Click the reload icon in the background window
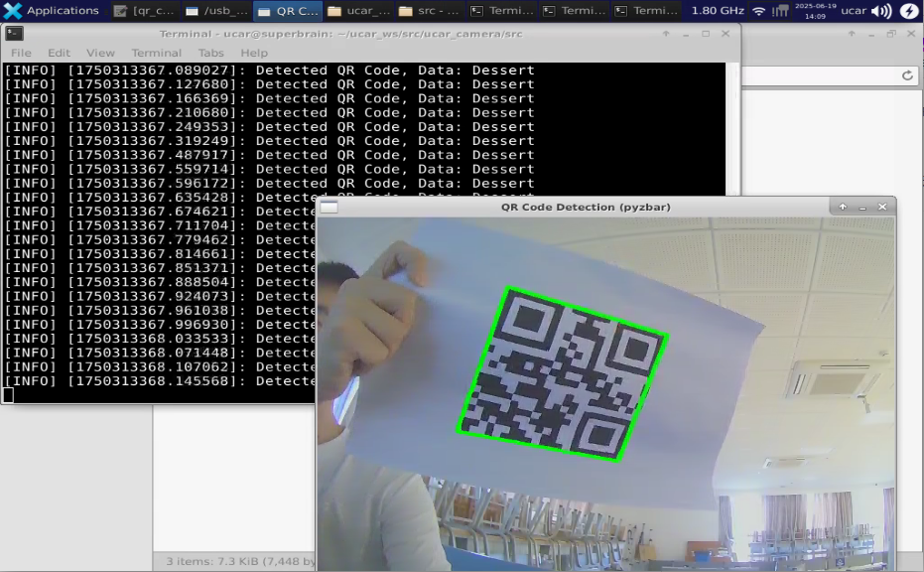924x572 pixels. point(907,75)
